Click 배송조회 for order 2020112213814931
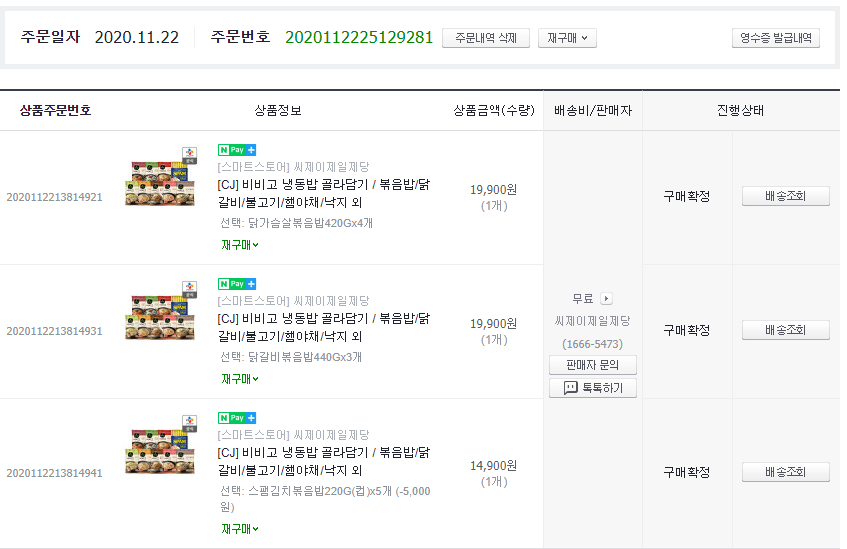The height and width of the screenshot is (549, 847). 785,330
